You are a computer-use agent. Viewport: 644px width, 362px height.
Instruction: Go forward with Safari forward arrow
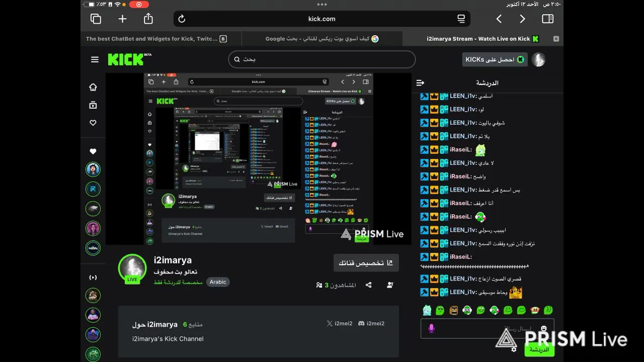click(x=522, y=19)
